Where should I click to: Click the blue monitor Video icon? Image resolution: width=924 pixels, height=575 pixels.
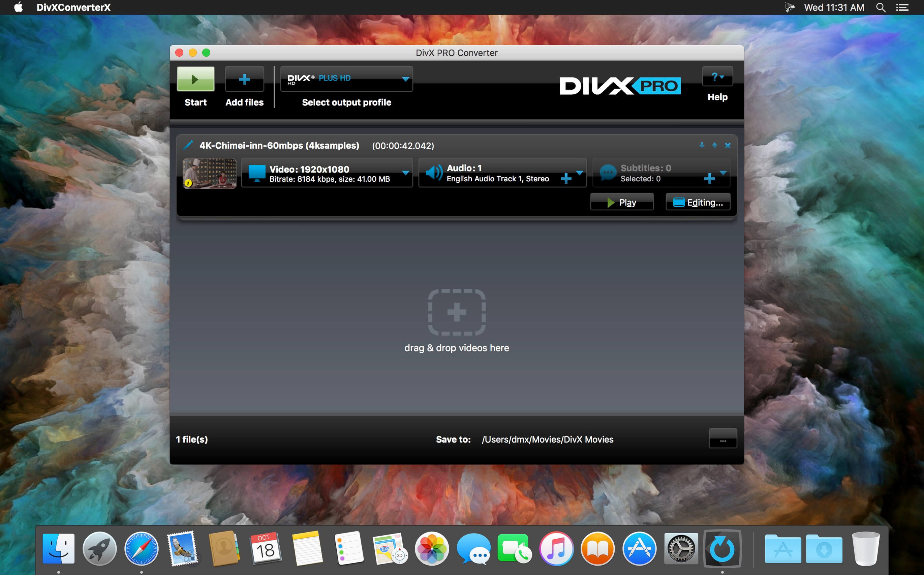(257, 173)
